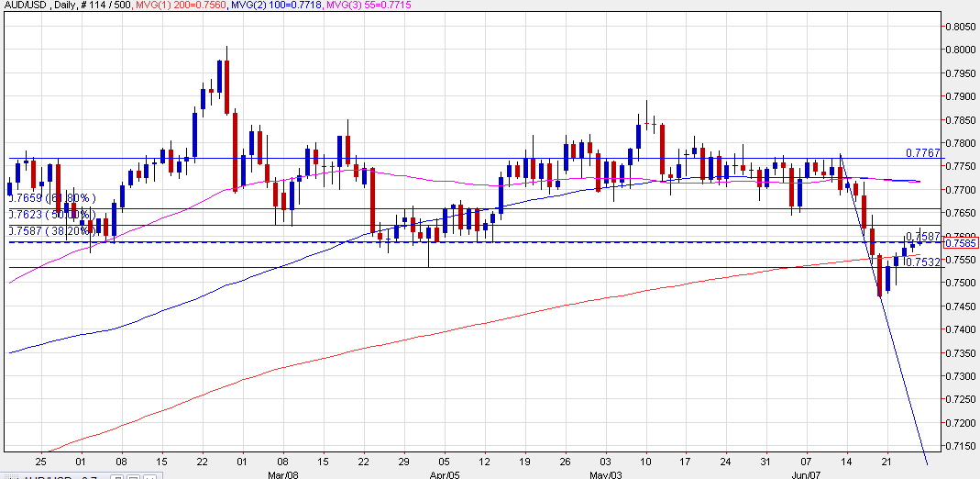Select the 0.7587 (38.20%) Fibonacci level label
Viewport: 980px width, 479px height.
[x=50, y=232]
